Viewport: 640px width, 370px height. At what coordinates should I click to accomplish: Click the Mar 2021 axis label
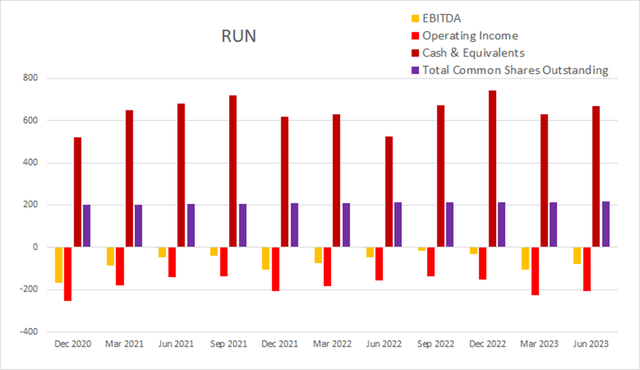click(124, 344)
